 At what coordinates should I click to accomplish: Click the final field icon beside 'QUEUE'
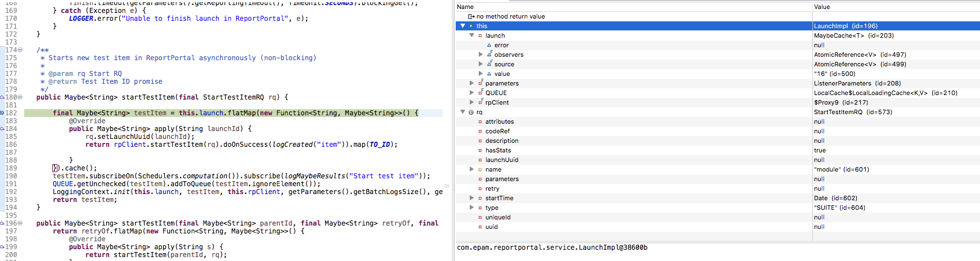pos(480,93)
